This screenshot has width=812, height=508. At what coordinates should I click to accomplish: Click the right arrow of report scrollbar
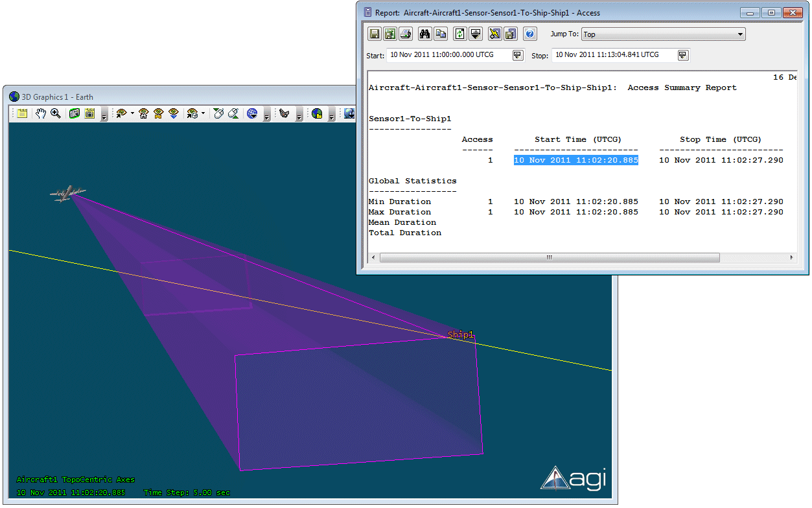click(791, 258)
